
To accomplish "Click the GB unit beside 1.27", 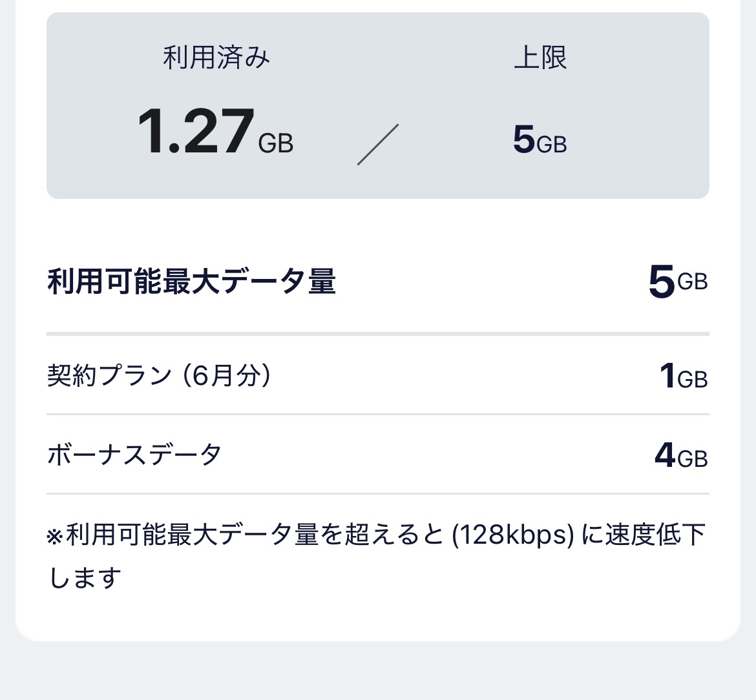I will (x=276, y=143).
